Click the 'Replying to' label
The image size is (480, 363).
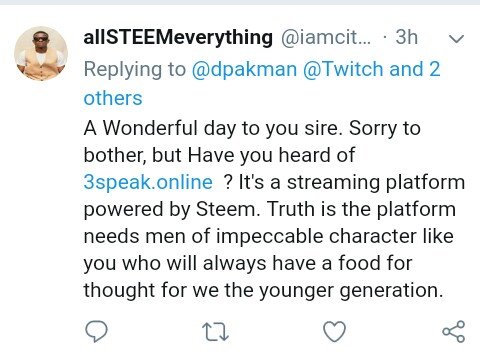pyautogui.click(x=135, y=69)
